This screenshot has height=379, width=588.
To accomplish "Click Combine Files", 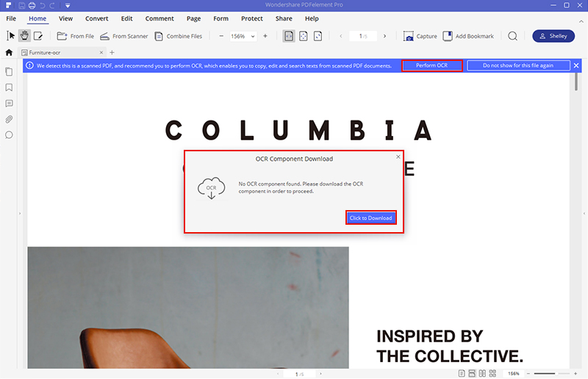I will click(179, 36).
